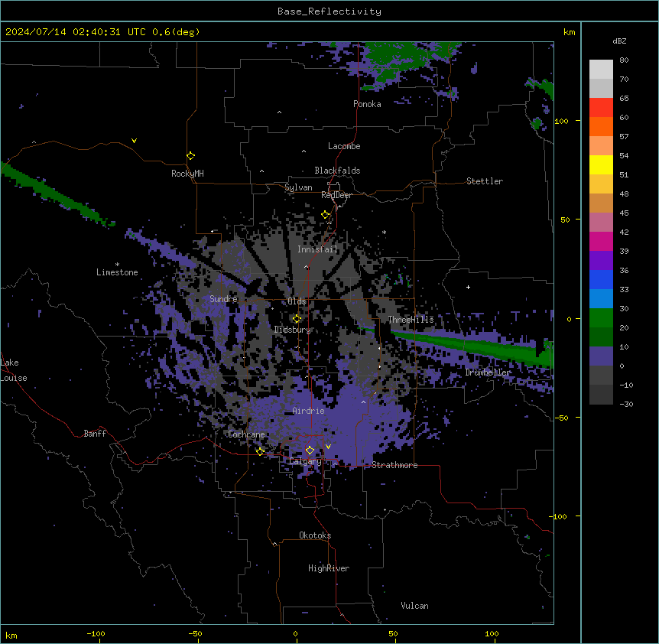Click the Okotoks label
This screenshot has width=659, height=644.
click(x=315, y=535)
